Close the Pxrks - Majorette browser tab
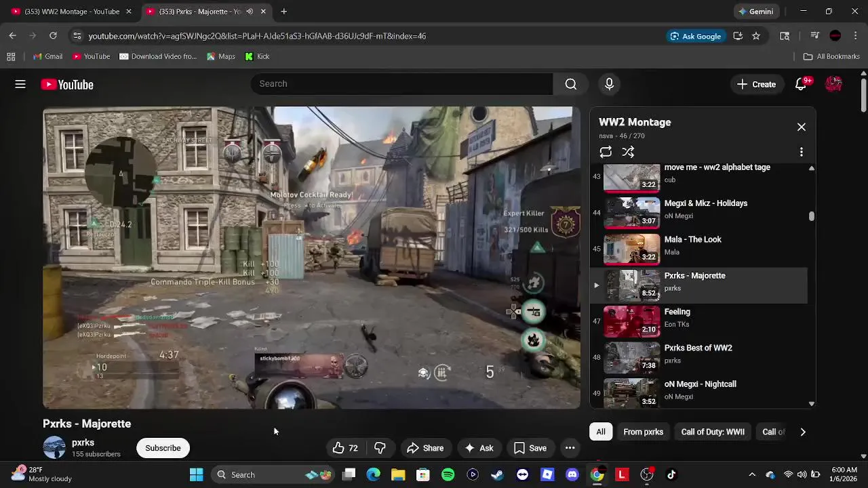The image size is (868, 488). (x=263, y=12)
